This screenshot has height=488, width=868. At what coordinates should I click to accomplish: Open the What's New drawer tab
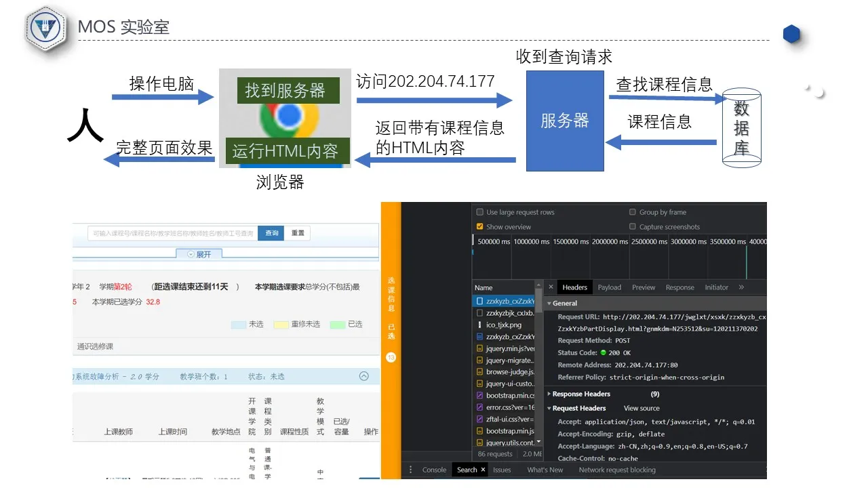545,470
